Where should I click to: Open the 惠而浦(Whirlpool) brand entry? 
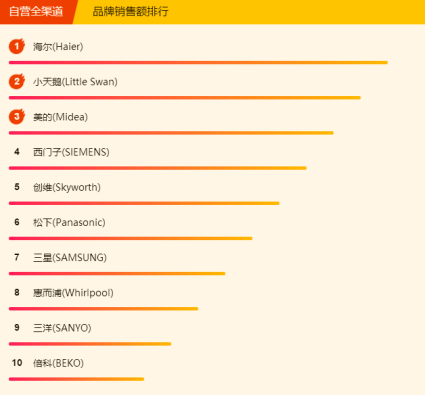[x=73, y=293]
